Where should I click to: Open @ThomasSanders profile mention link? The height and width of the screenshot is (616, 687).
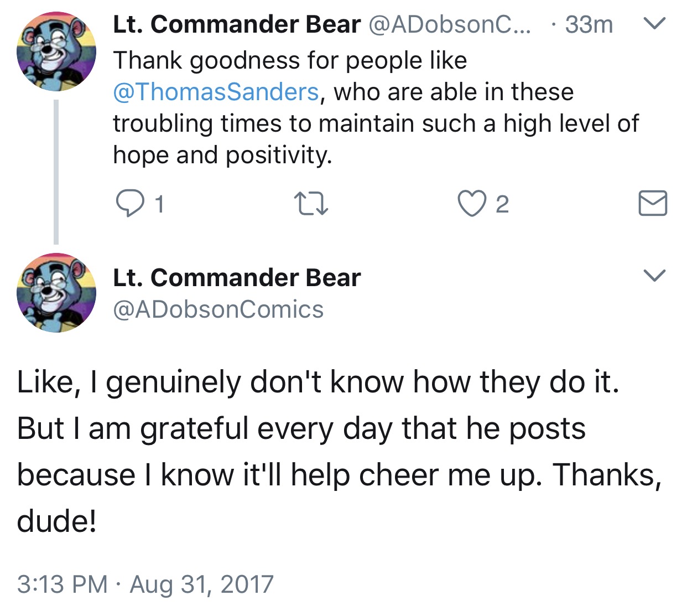click(x=216, y=92)
